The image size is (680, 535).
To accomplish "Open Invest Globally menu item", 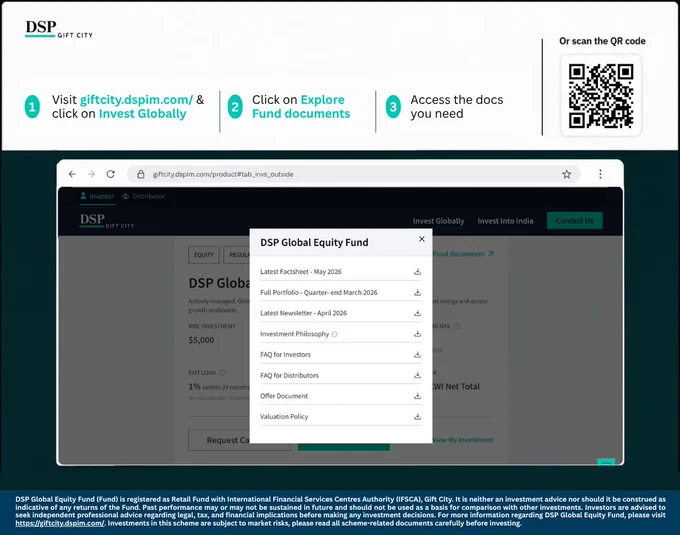I will 438,221.
